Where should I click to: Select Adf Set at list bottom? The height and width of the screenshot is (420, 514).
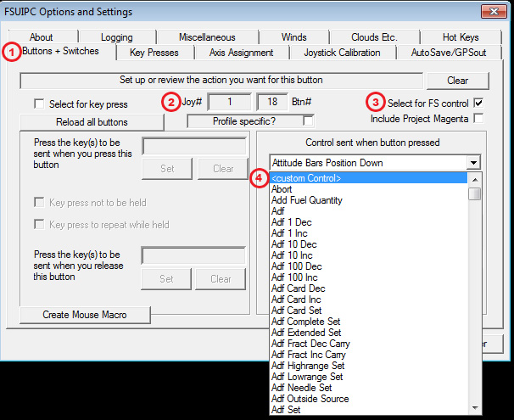[369, 410]
